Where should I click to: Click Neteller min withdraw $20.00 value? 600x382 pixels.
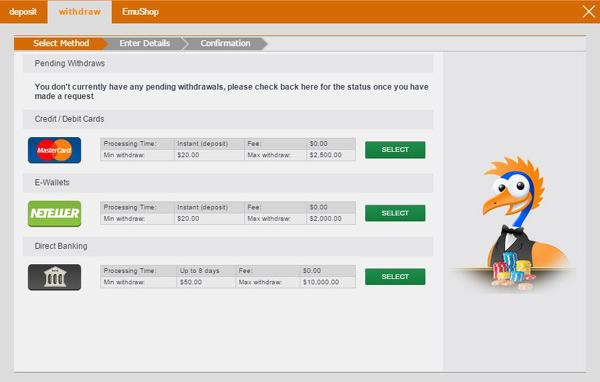[x=188, y=219]
